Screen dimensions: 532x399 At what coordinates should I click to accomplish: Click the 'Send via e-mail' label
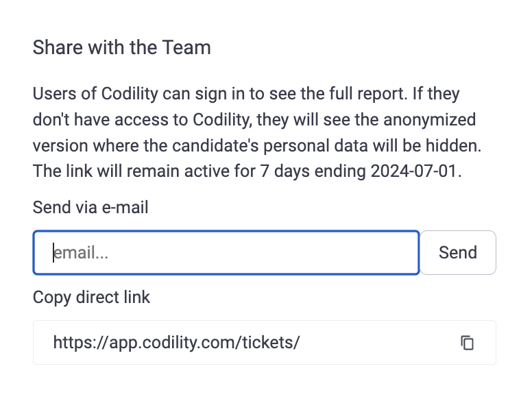click(x=90, y=207)
